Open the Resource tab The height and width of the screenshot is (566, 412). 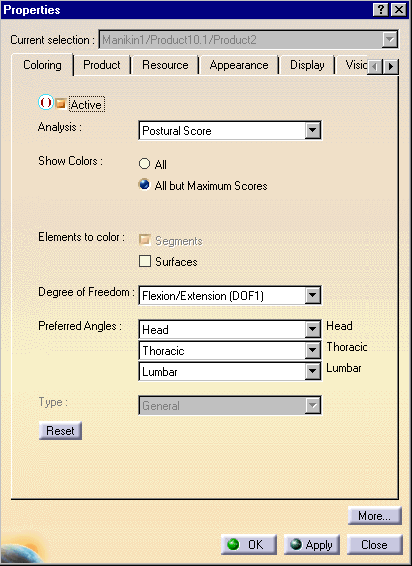[x=165, y=65]
